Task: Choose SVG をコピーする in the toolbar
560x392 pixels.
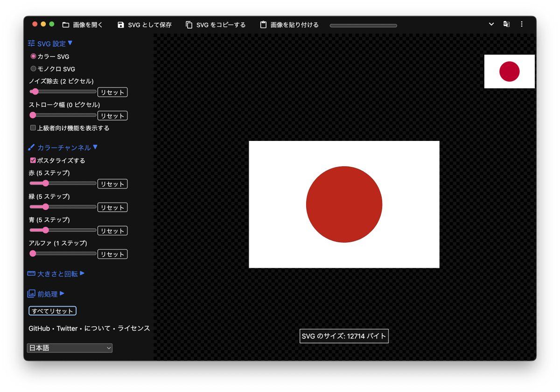Action: point(216,25)
